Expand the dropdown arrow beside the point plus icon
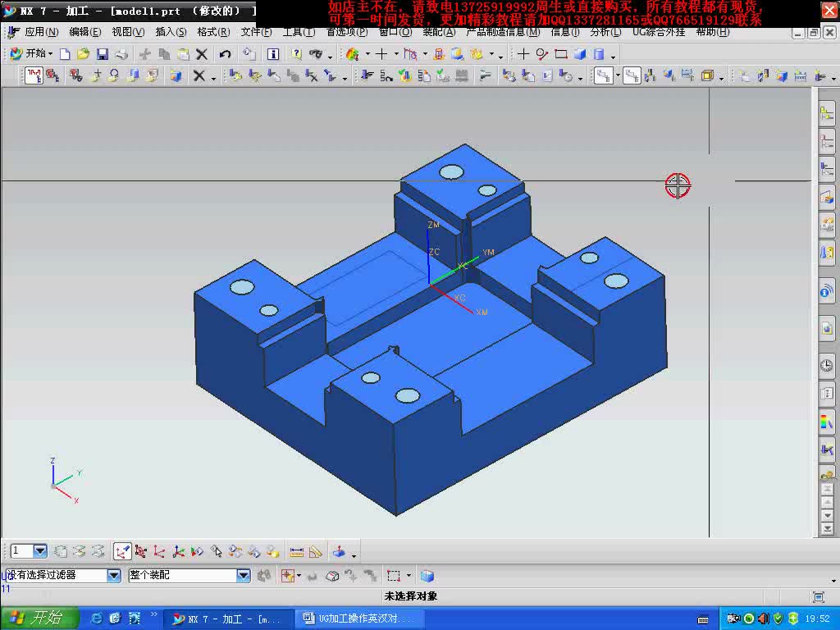This screenshot has width=840, height=630. (396, 54)
